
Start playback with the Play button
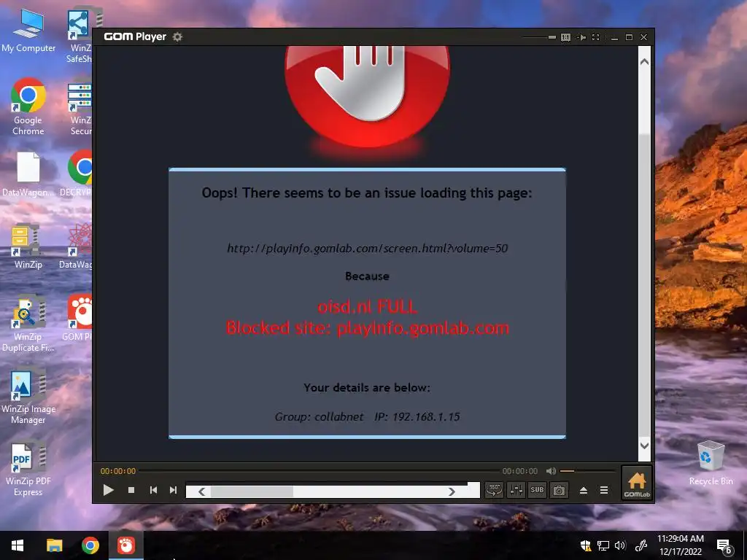(x=108, y=490)
